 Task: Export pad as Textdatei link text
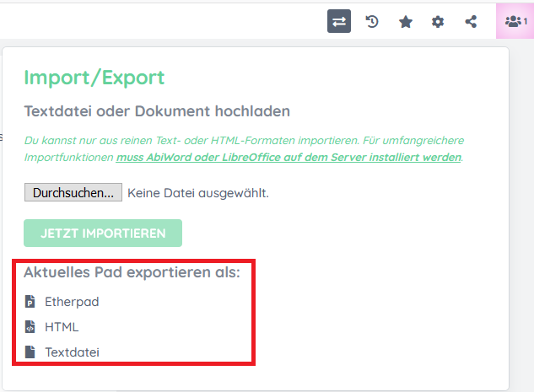tap(72, 352)
